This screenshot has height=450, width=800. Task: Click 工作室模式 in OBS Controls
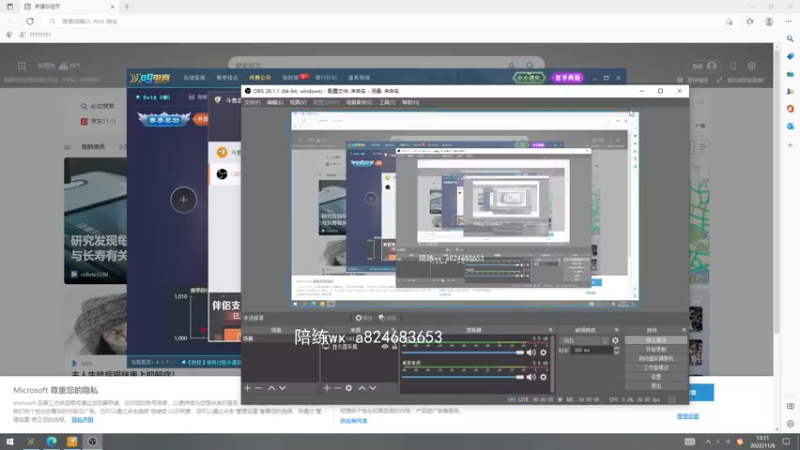(x=656, y=368)
